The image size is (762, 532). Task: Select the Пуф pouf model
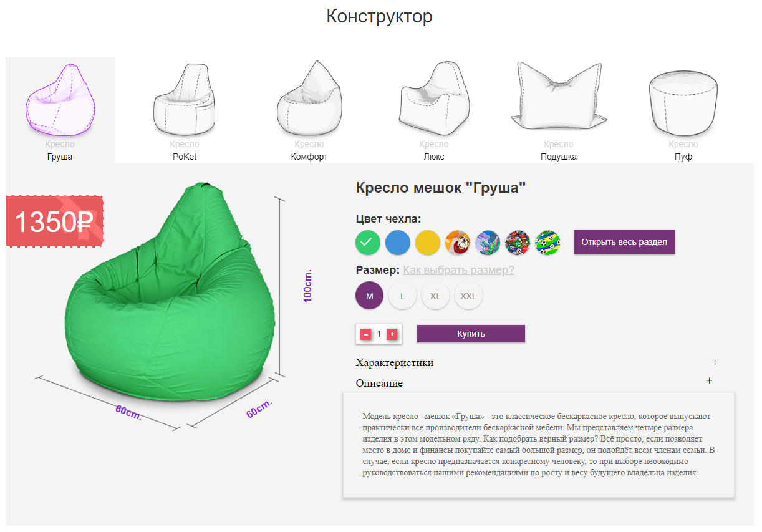pyautogui.click(x=683, y=110)
